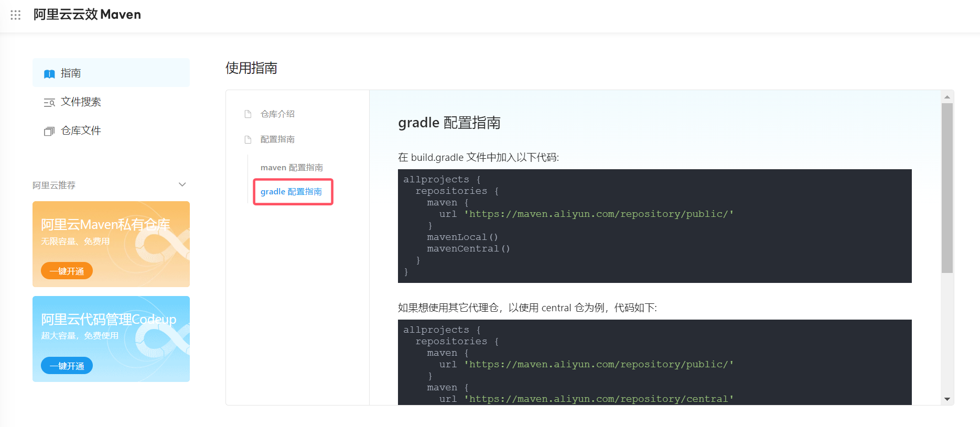Click orange 一键开通 button for Maven私有仓库
This screenshot has height=427, width=980.
(x=67, y=271)
